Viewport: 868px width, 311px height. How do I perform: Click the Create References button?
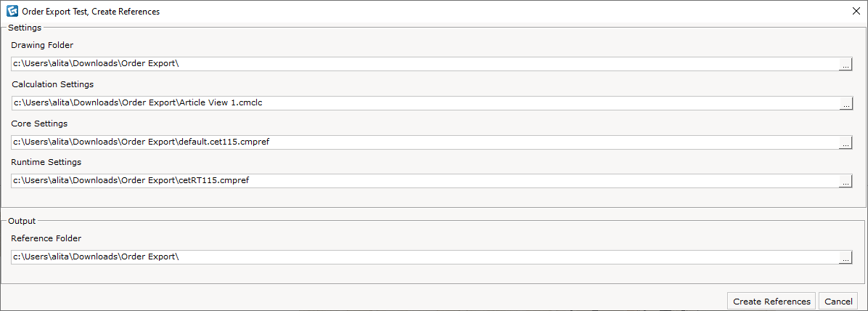pos(771,302)
